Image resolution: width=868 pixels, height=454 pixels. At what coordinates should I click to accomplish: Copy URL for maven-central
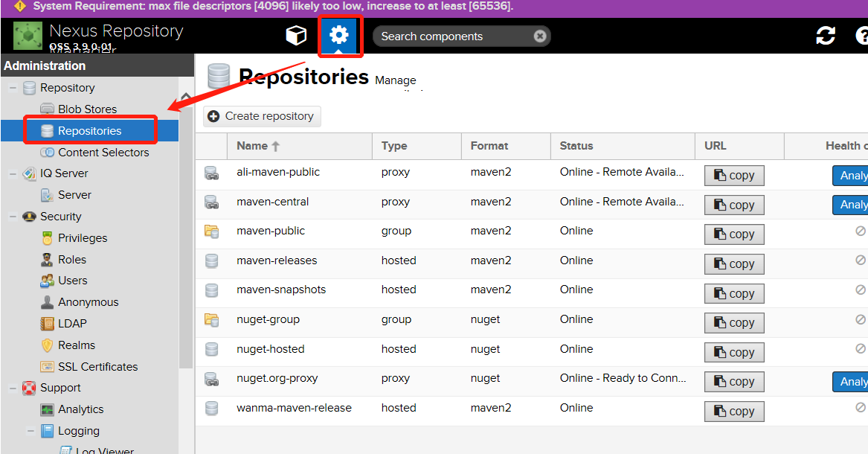click(734, 205)
